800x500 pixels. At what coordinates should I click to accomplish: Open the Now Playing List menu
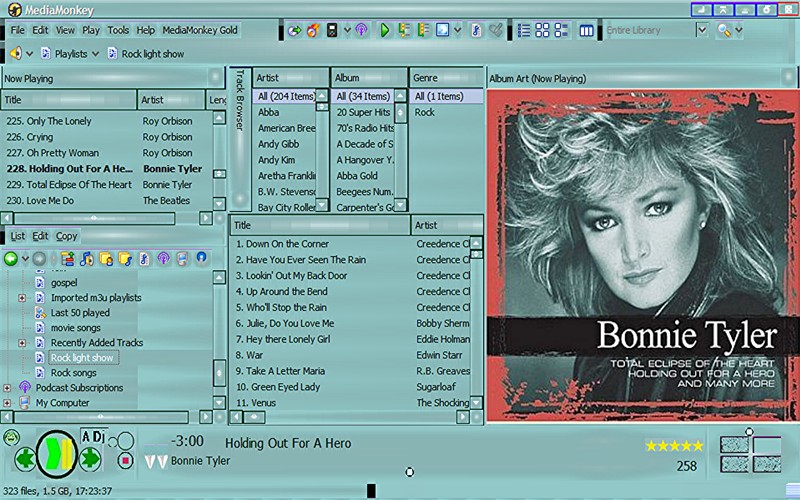(17, 236)
